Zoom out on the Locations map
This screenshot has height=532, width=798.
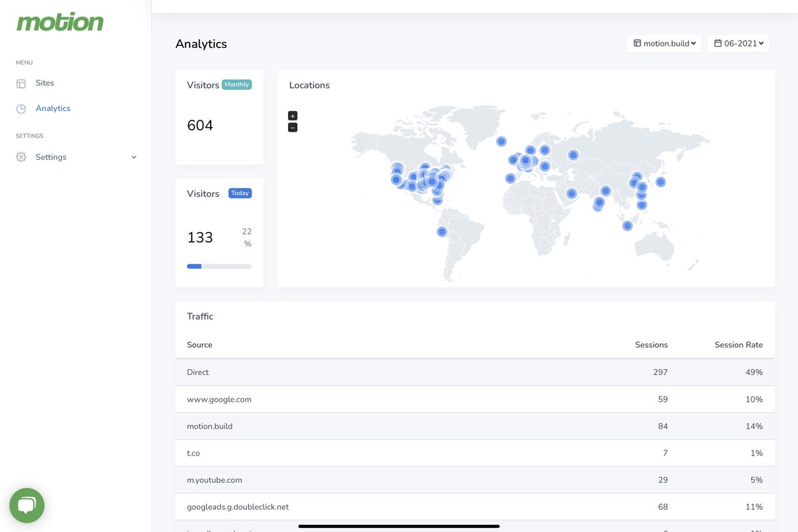293,127
